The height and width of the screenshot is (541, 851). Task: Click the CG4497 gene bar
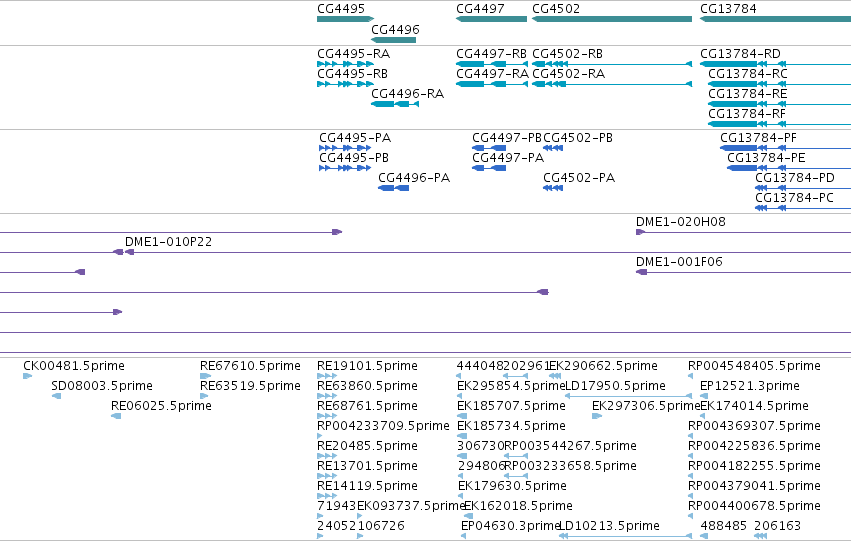pos(491,19)
